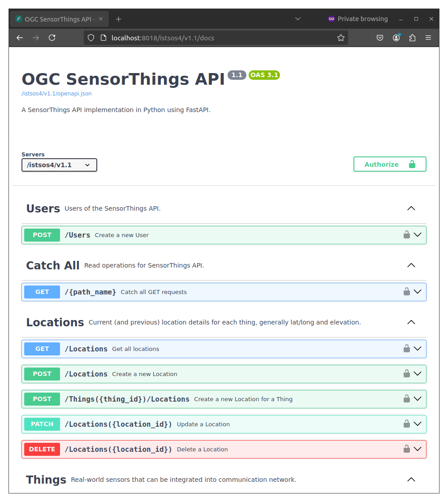This screenshot has height=502, width=448.
Task: Click the Authorize button
Action: tap(390, 164)
